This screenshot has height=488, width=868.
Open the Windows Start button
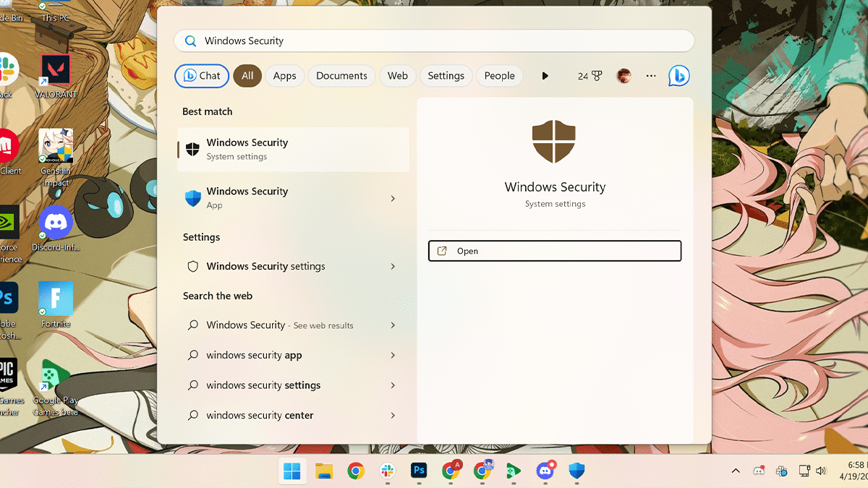[293, 471]
